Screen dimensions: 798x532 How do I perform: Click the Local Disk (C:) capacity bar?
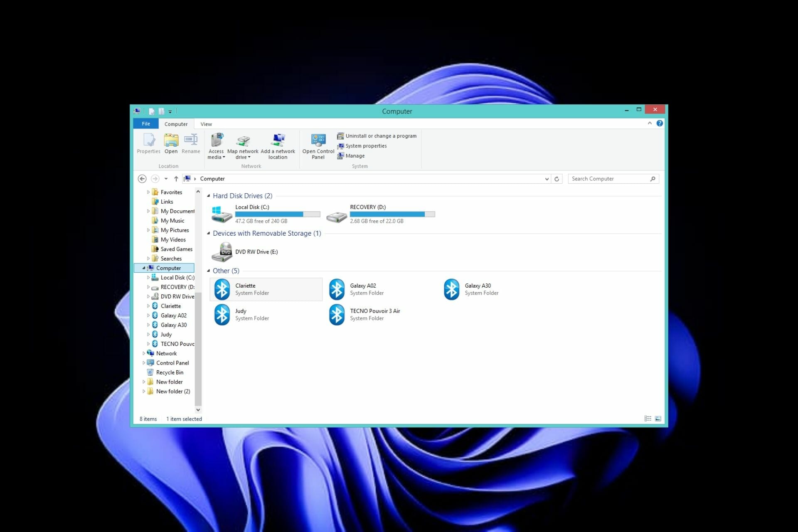[x=278, y=214]
